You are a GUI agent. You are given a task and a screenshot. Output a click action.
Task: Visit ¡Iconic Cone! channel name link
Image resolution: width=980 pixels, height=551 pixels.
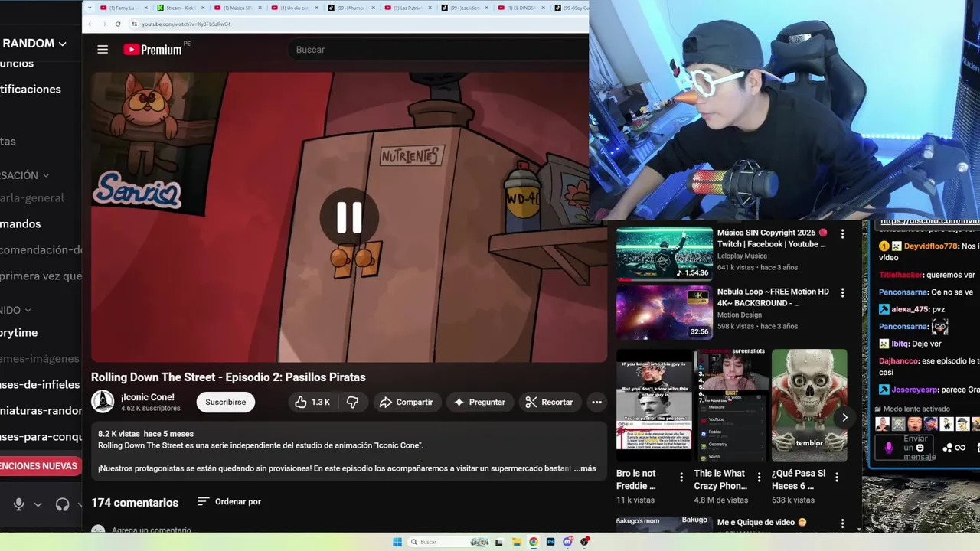click(x=148, y=397)
